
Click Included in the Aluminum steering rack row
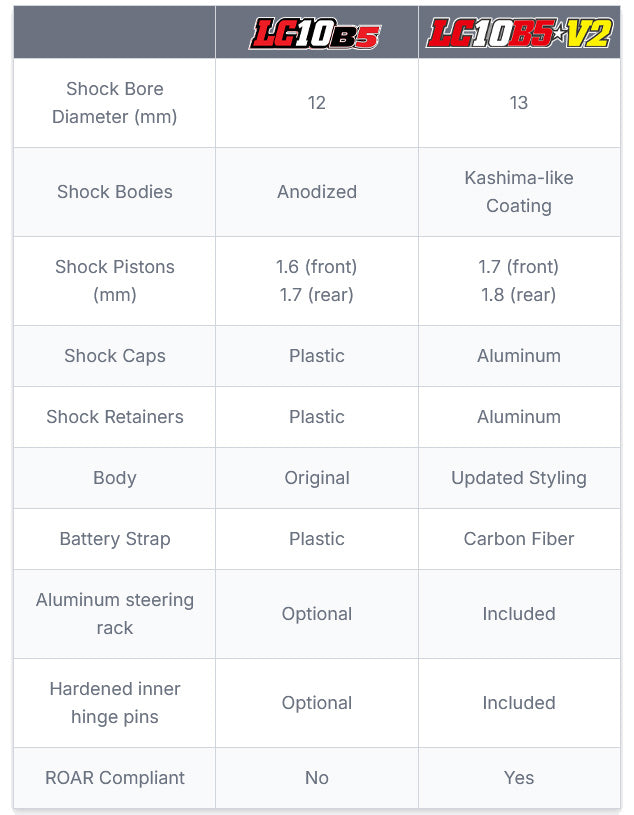(x=519, y=614)
